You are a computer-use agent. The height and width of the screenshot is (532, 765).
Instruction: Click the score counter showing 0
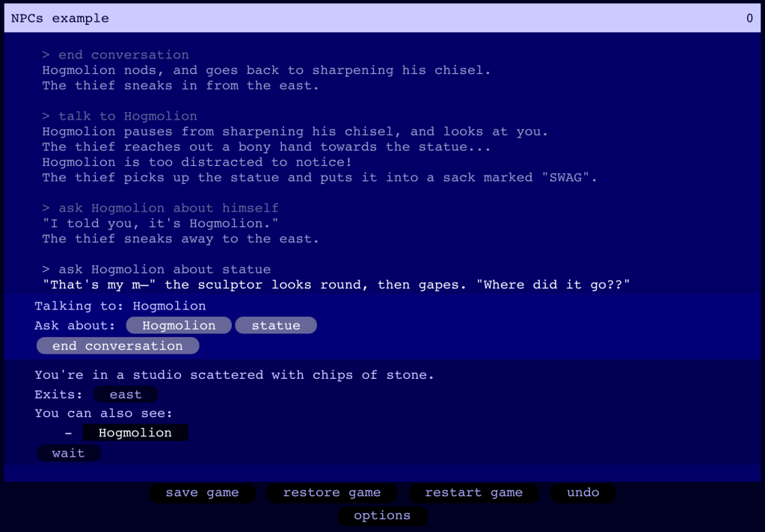pos(749,17)
